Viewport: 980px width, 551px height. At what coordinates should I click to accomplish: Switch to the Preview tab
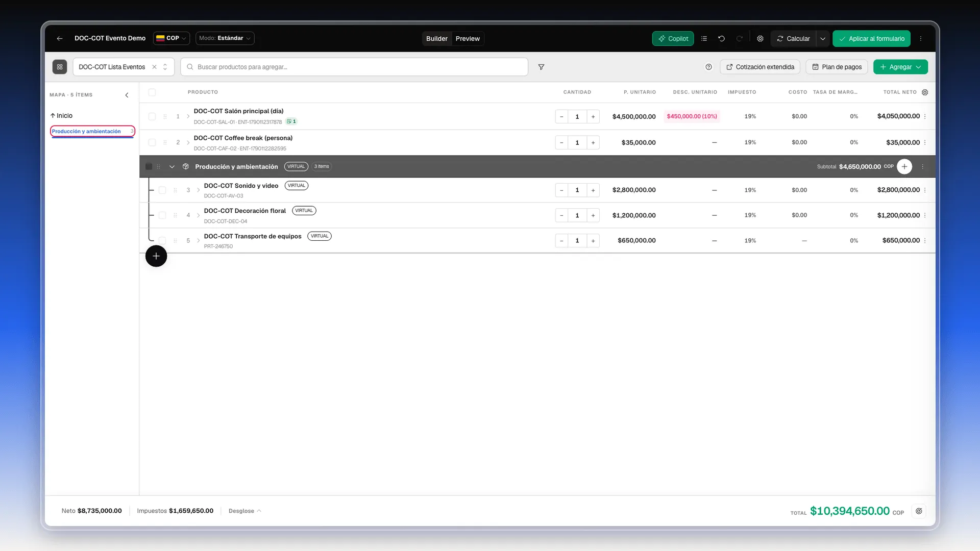[x=468, y=39]
